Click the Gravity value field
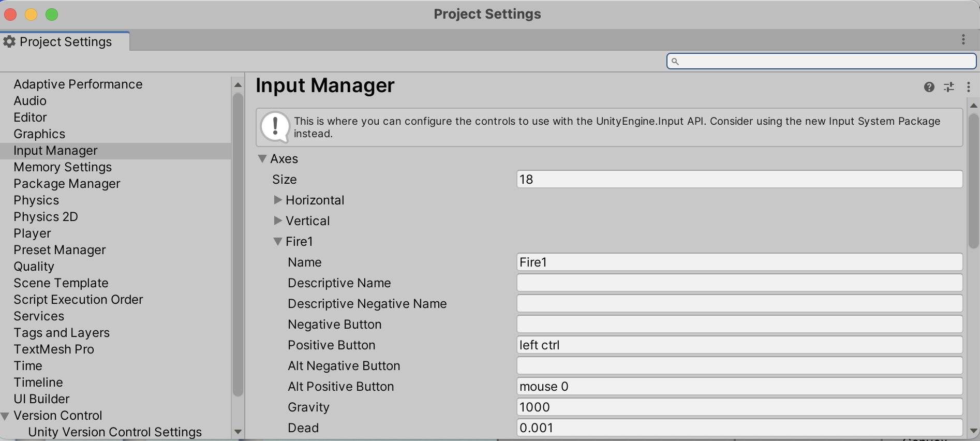This screenshot has height=441, width=980. [x=739, y=407]
